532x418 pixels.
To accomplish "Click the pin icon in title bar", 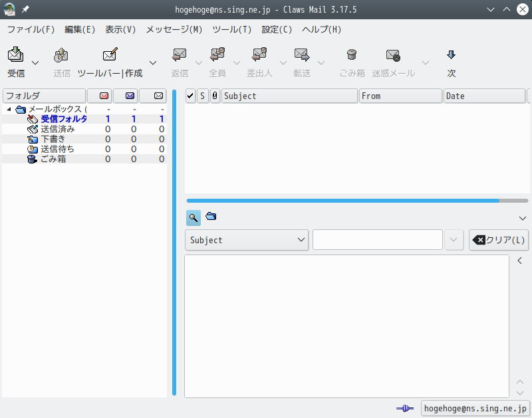I will pos(25,9).
